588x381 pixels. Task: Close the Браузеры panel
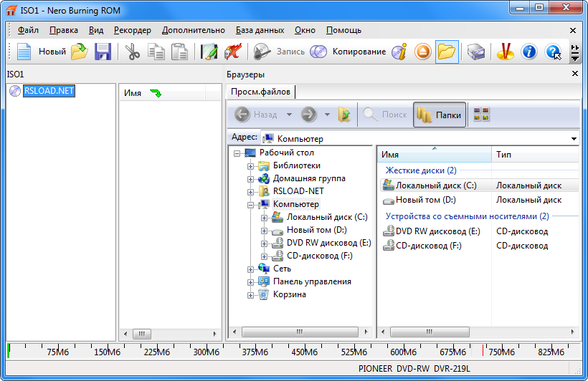pos(575,74)
